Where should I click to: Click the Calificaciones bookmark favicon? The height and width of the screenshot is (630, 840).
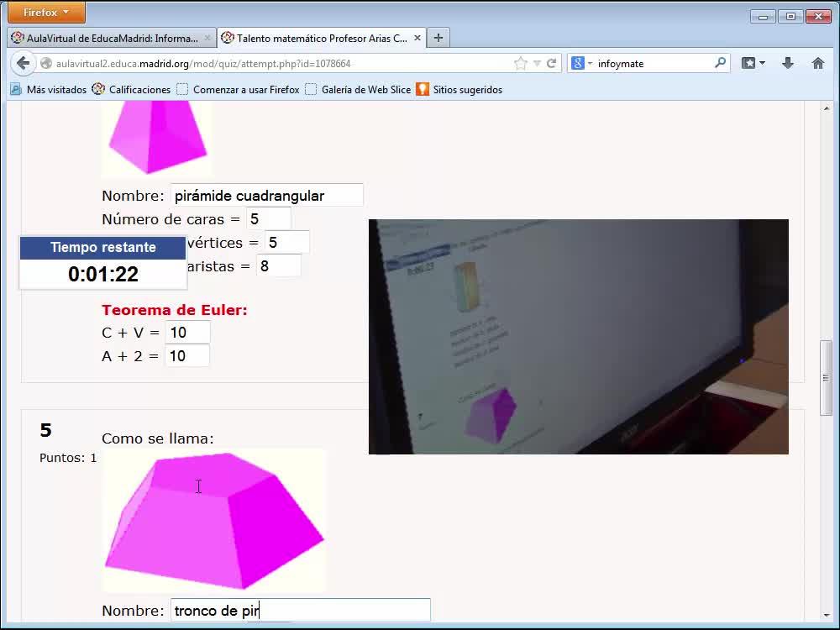coord(98,90)
